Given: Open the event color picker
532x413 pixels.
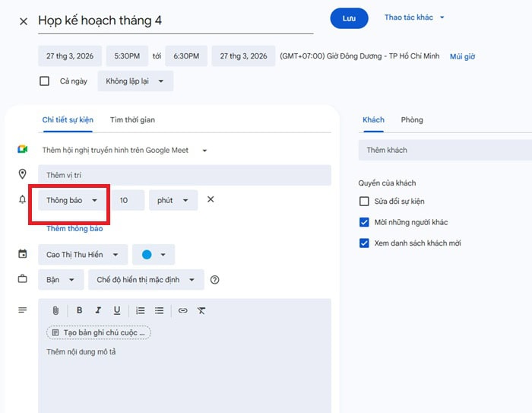Looking at the screenshot, I should coord(154,255).
